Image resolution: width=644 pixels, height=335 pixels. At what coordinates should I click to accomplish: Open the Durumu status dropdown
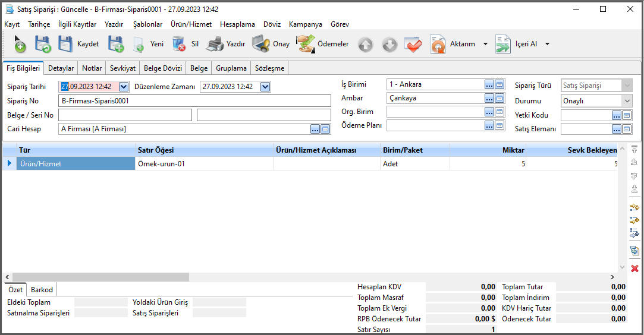627,101
